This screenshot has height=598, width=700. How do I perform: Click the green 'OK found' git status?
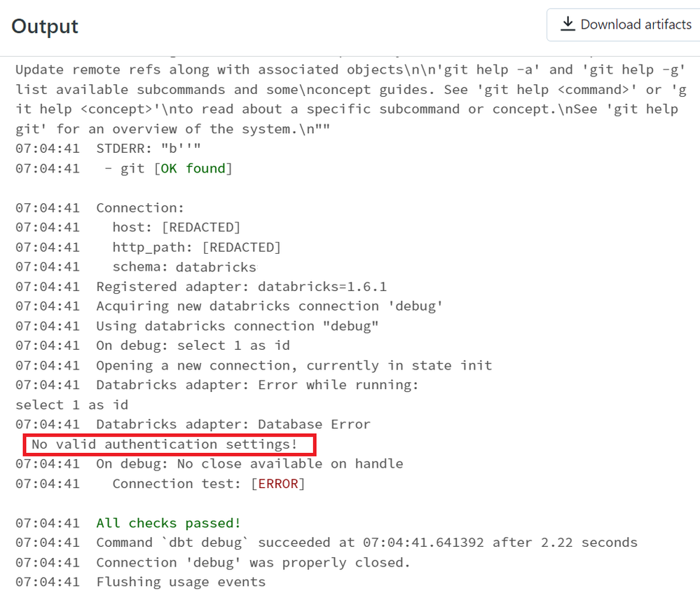point(193,168)
